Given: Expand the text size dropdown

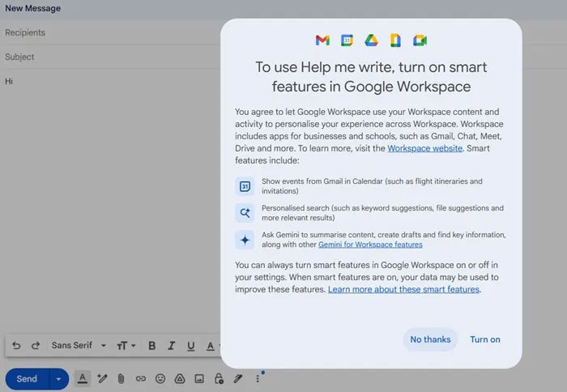Looking at the screenshot, I should (x=126, y=346).
